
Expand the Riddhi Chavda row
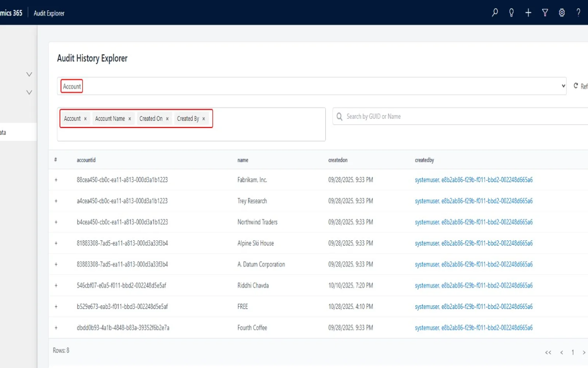click(56, 286)
